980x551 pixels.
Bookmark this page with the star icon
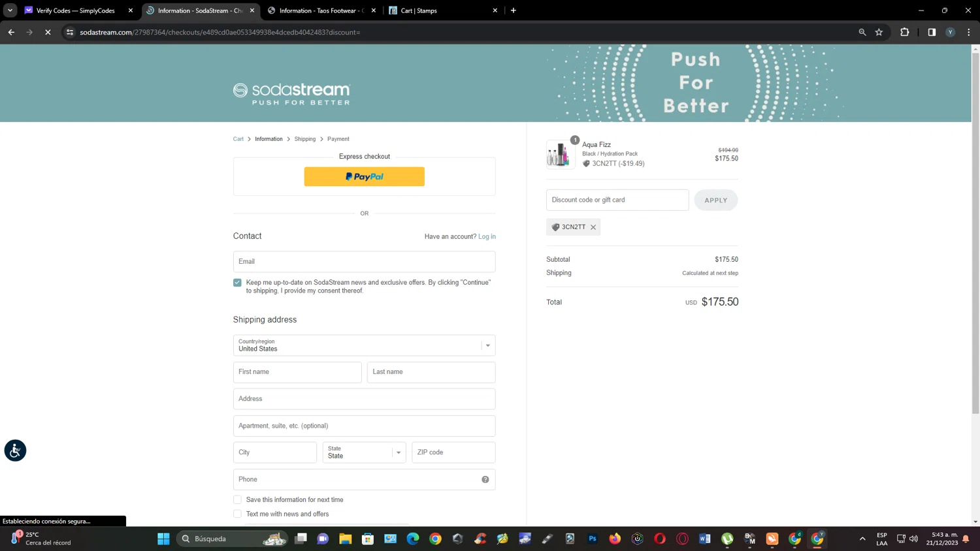[879, 32]
